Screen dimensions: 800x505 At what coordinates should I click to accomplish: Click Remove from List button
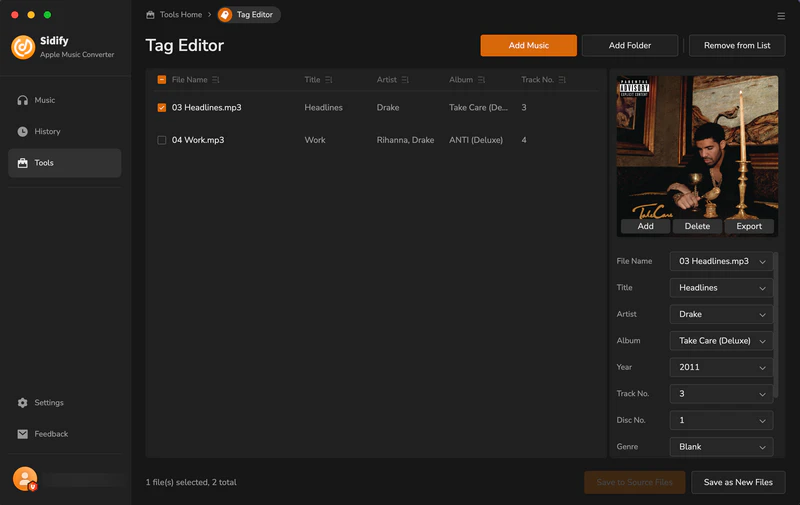737,45
